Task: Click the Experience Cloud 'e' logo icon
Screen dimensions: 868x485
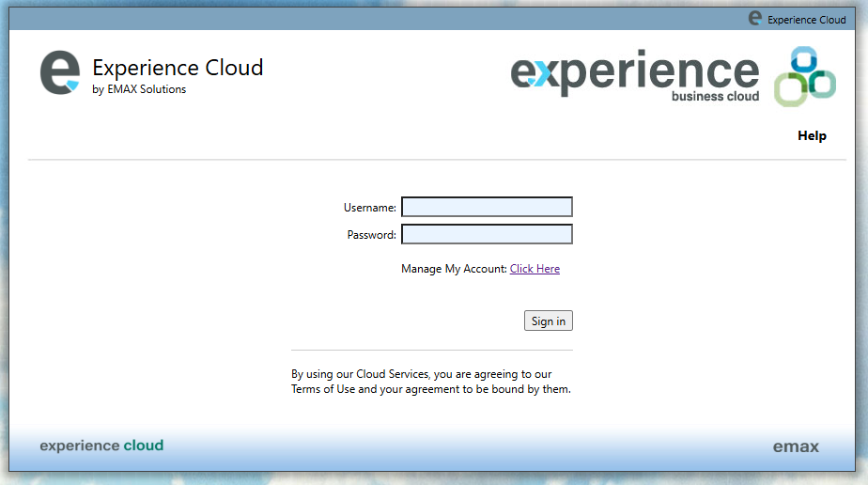Action: point(60,72)
